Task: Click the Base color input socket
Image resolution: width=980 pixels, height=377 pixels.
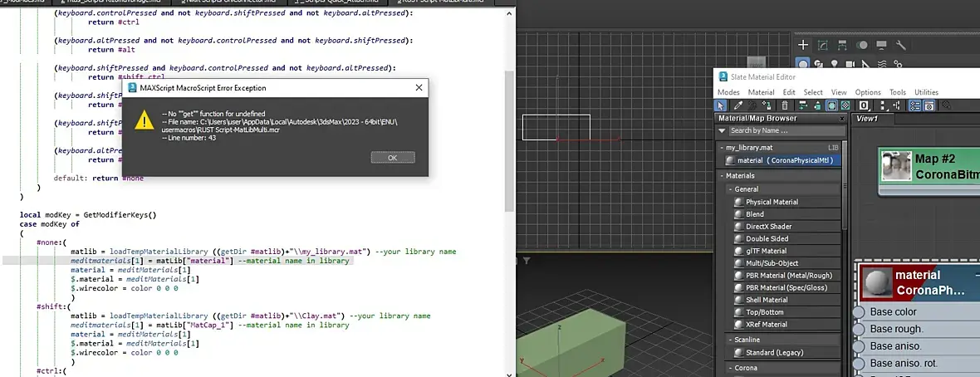Action: click(x=859, y=312)
